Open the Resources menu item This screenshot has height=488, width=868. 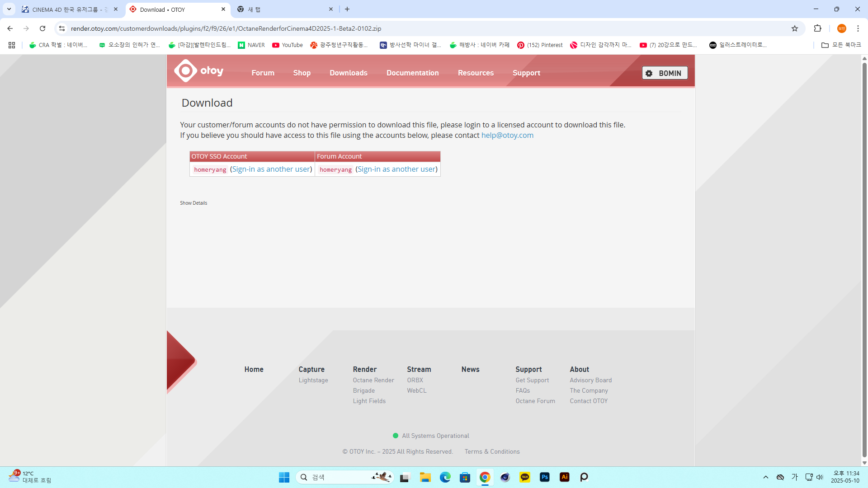[x=476, y=73]
